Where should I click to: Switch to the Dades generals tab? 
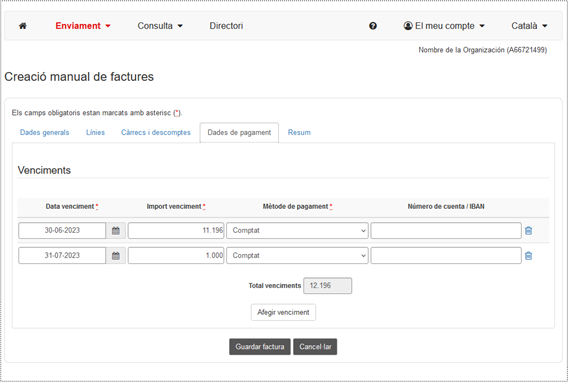click(45, 133)
